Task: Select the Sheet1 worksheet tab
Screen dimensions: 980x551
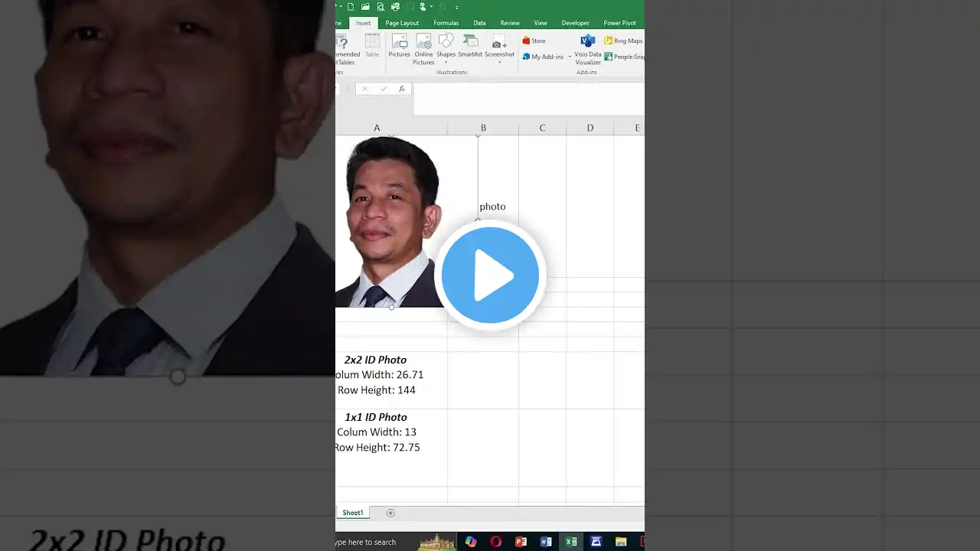Action: pyautogui.click(x=353, y=513)
